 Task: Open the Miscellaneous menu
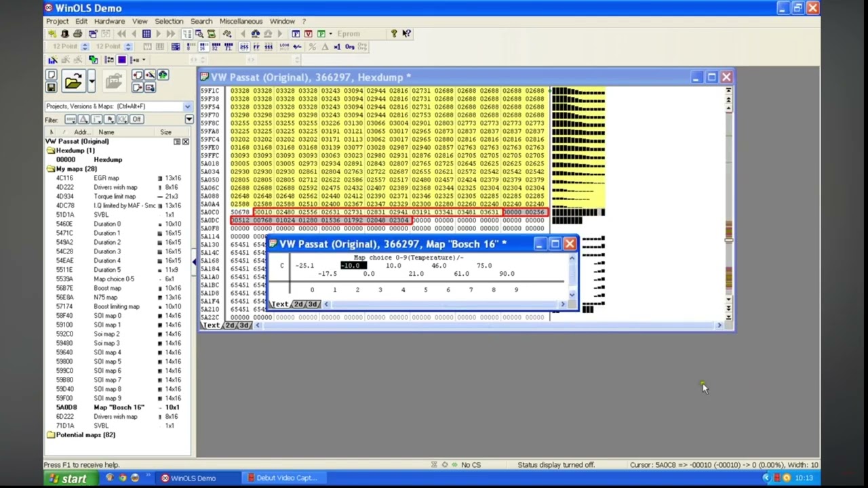(241, 21)
